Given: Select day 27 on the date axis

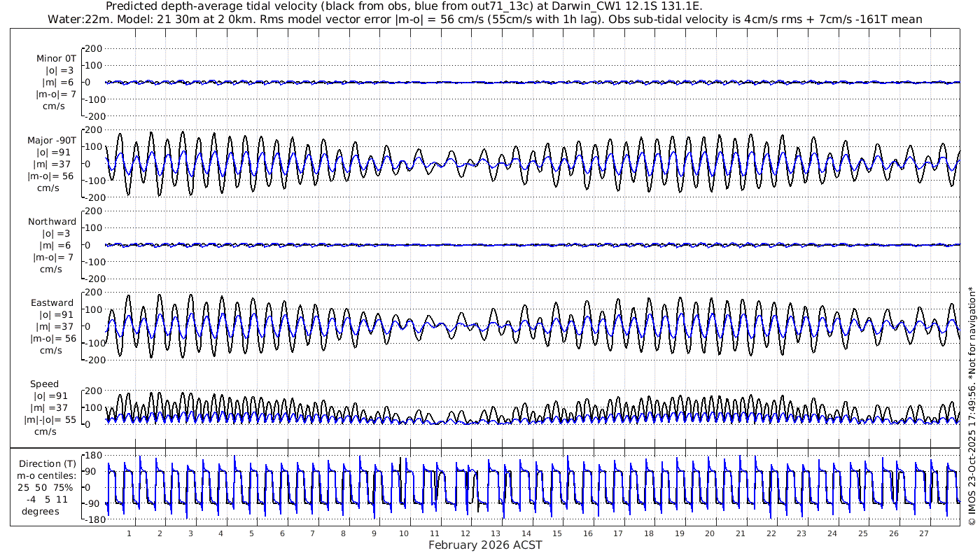Looking at the screenshot, I should click(924, 533).
